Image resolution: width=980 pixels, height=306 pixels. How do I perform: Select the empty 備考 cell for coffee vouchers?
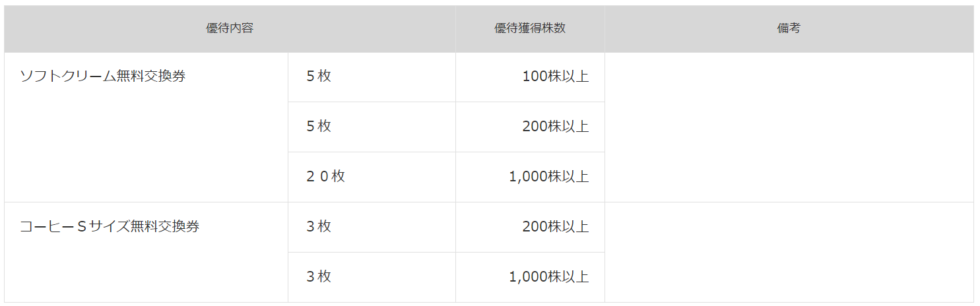[x=789, y=253]
